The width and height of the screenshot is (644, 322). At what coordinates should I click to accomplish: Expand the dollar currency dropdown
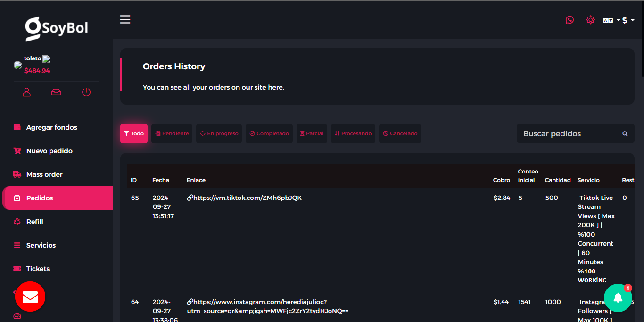click(x=628, y=20)
